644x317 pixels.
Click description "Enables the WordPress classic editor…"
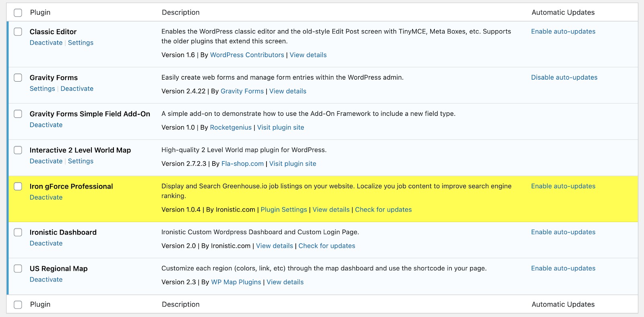tap(336, 36)
